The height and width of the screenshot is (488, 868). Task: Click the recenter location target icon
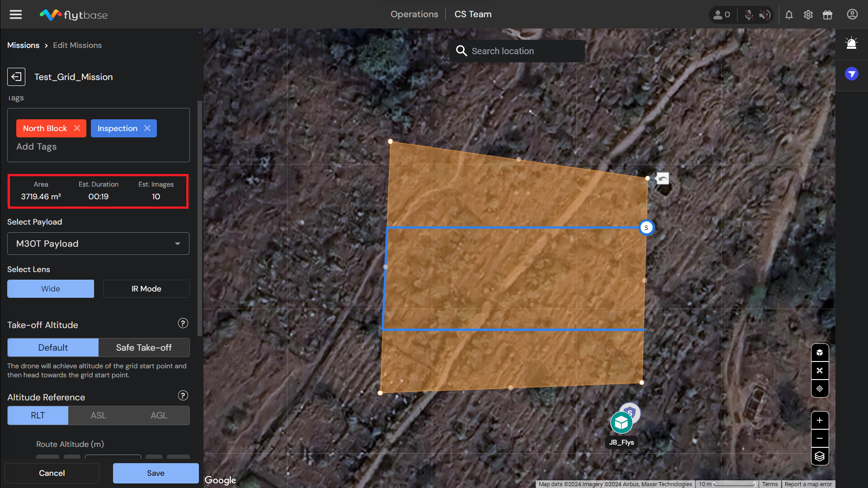(820, 389)
